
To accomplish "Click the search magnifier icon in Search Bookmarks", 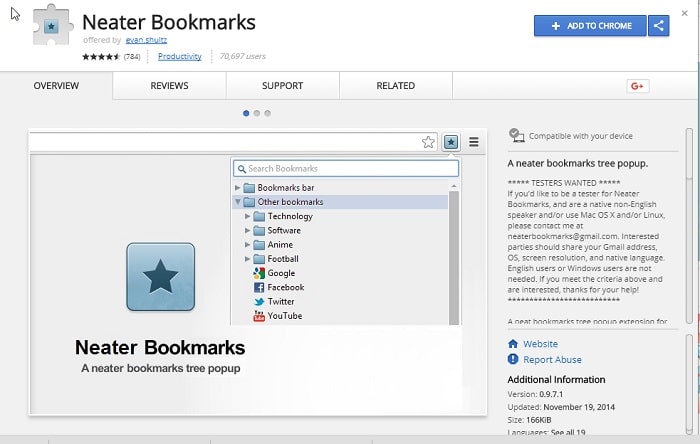I will coord(242,169).
